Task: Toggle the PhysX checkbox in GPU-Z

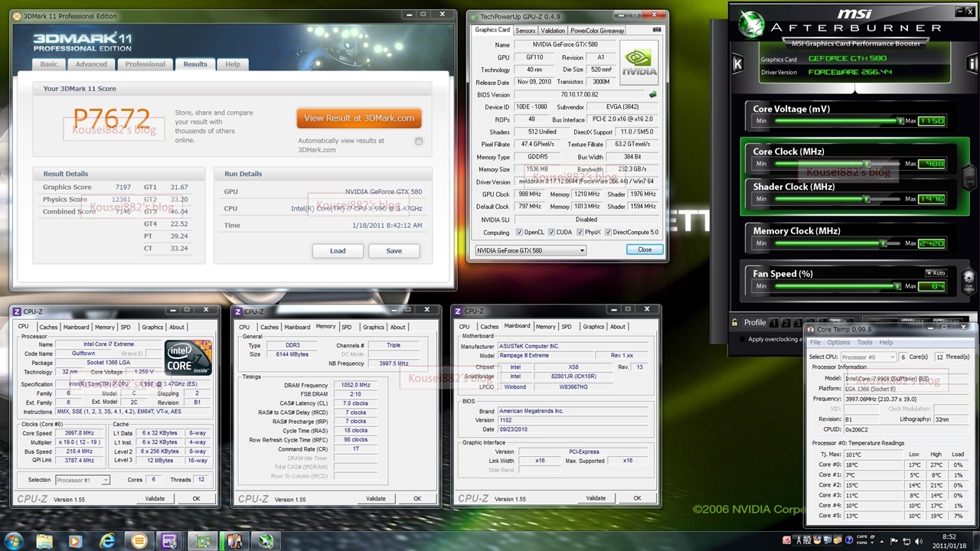Action: click(579, 232)
